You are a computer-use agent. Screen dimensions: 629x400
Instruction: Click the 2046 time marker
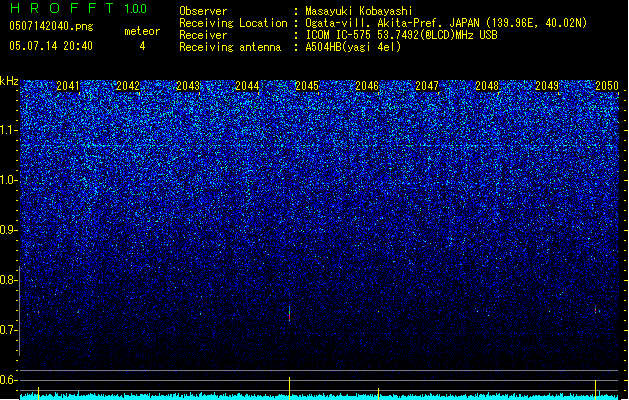(367, 86)
